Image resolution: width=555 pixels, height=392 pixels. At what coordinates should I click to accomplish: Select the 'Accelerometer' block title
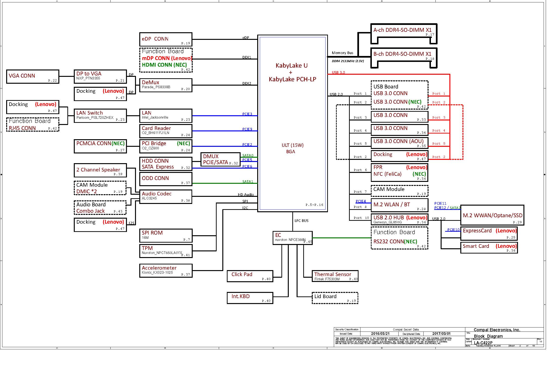[159, 268]
